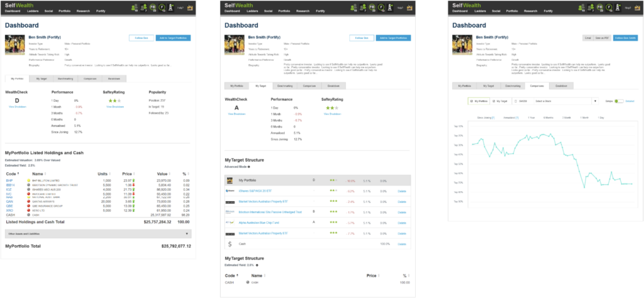Sort holdings by the Code column

(11, 173)
